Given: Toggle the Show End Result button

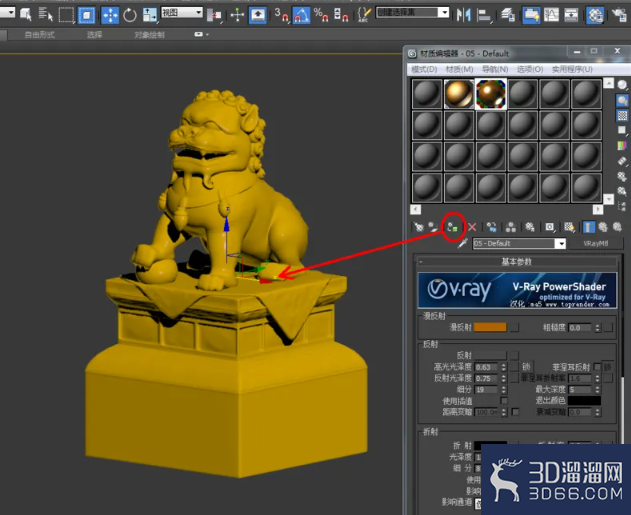Looking at the screenshot, I should click(588, 227).
